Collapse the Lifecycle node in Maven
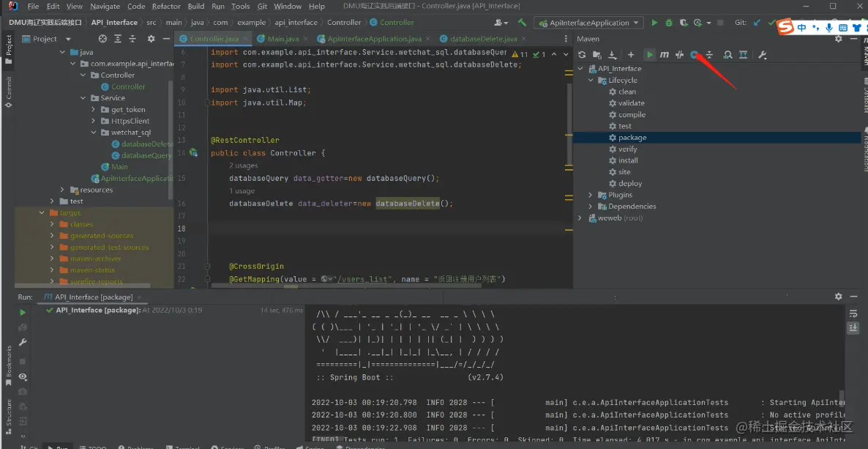 pyautogui.click(x=591, y=81)
